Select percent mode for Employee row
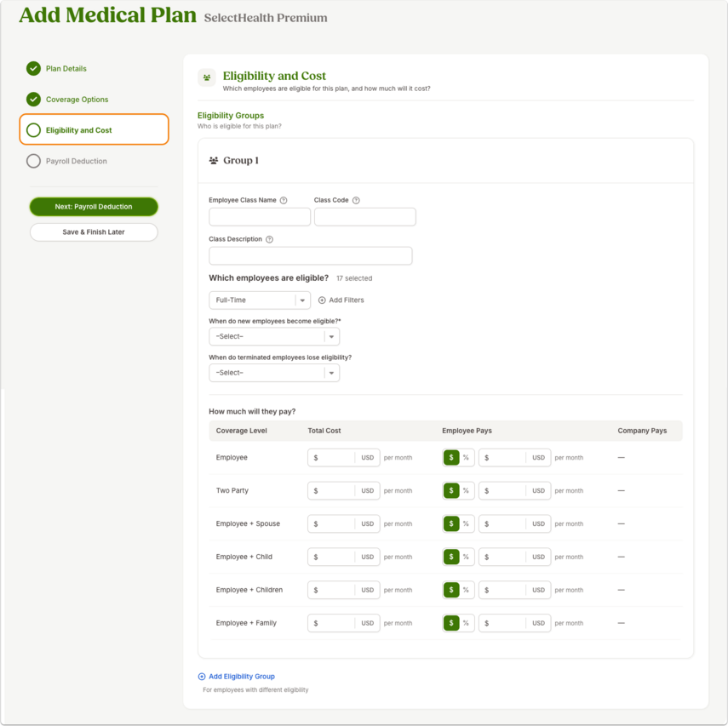The height and width of the screenshot is (726, 728). pos(466,458)
